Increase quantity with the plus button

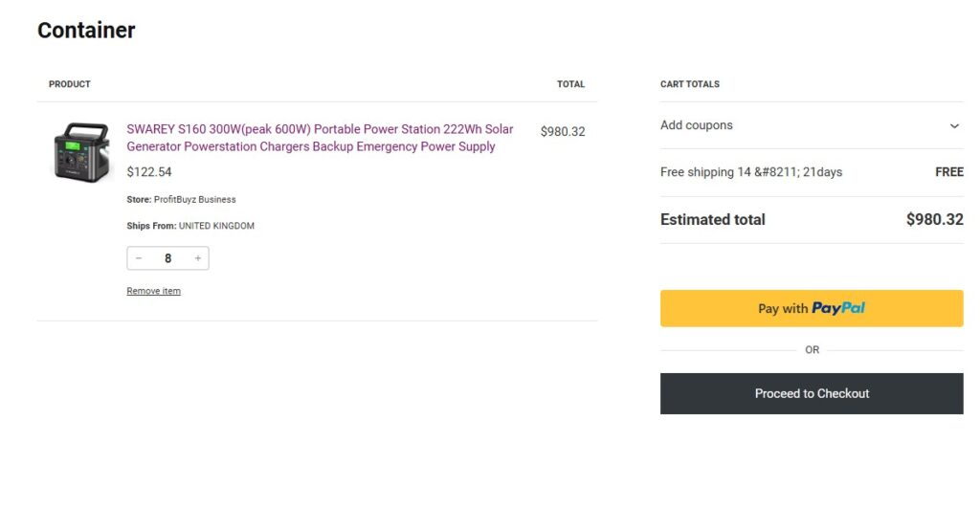[x=198, y=258]
